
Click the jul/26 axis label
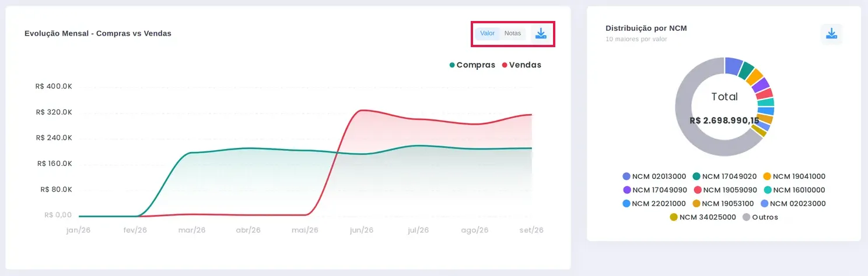[418, 231]
